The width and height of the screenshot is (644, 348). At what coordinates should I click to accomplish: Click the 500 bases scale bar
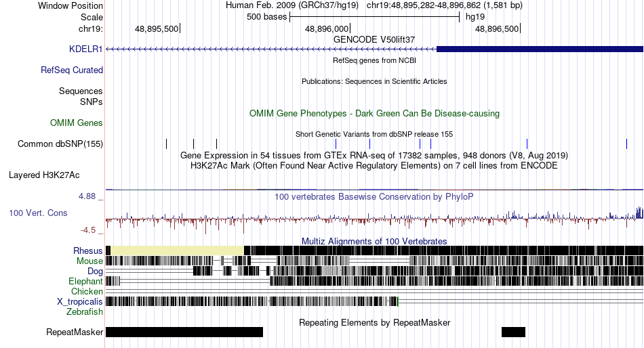tap(375, 17)
